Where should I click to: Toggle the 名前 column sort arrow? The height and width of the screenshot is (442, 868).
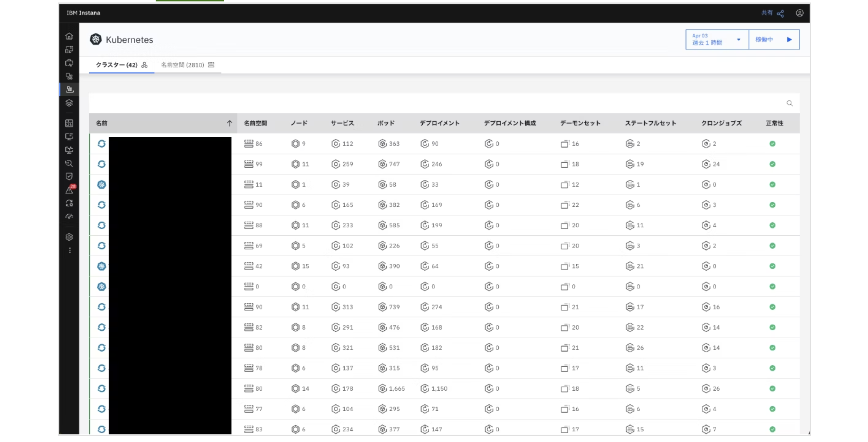point(230,123)
